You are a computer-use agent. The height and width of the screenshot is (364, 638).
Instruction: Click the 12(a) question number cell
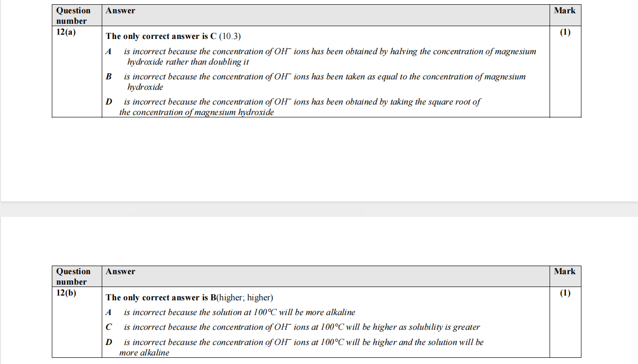pyautogui.click(x=66, y=32)
